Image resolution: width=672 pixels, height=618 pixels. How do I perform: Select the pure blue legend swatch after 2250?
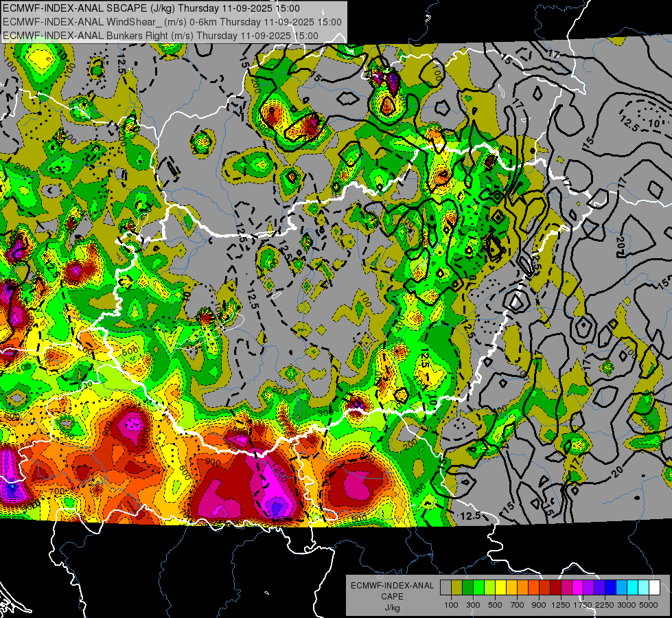click(611, 588)
